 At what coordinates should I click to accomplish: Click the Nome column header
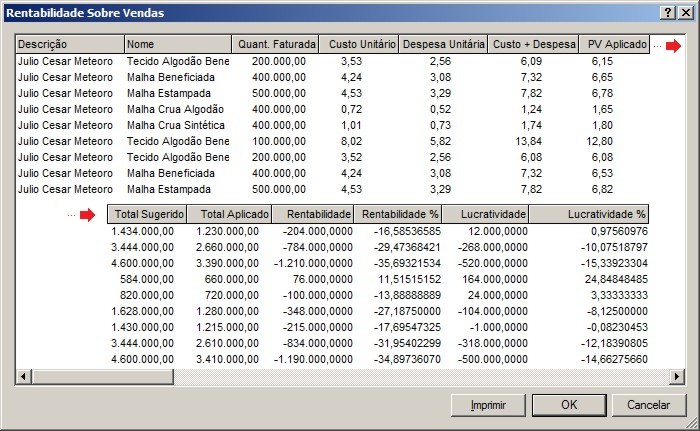(x=177, y=45)
